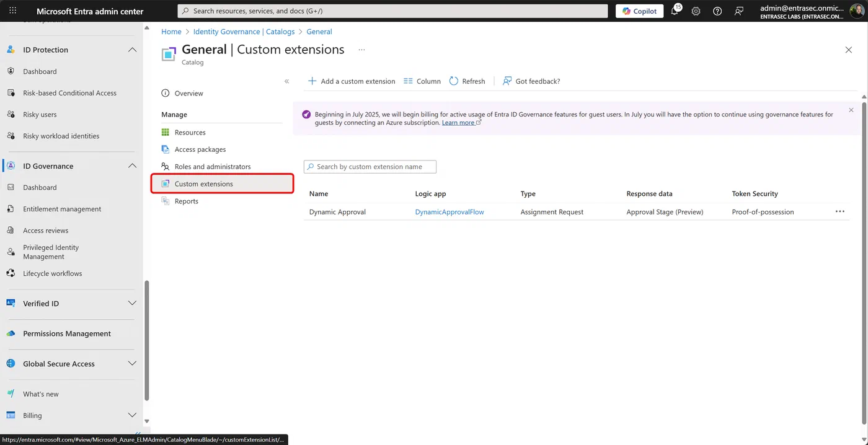Open Risky users page

[x=40, y=115]
